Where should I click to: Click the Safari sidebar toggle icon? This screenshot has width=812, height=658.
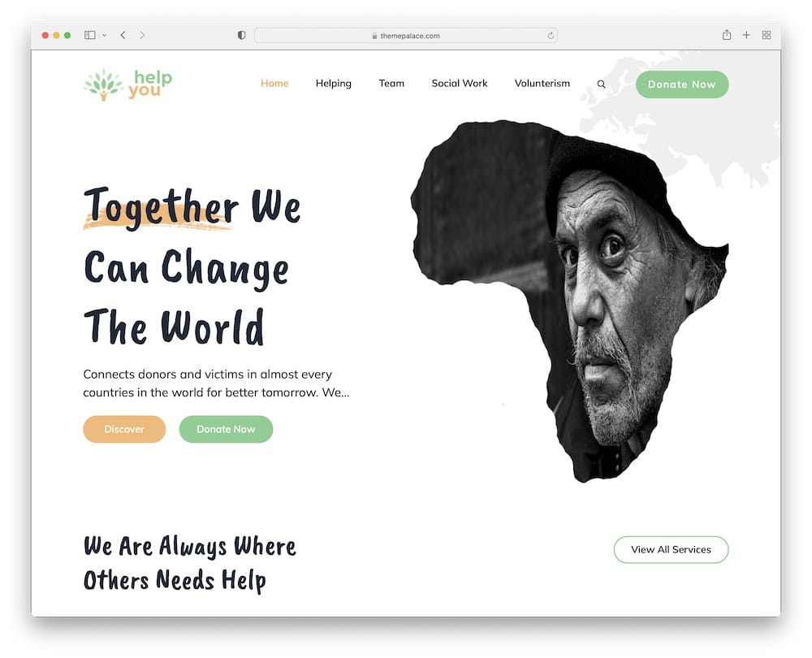89,35
